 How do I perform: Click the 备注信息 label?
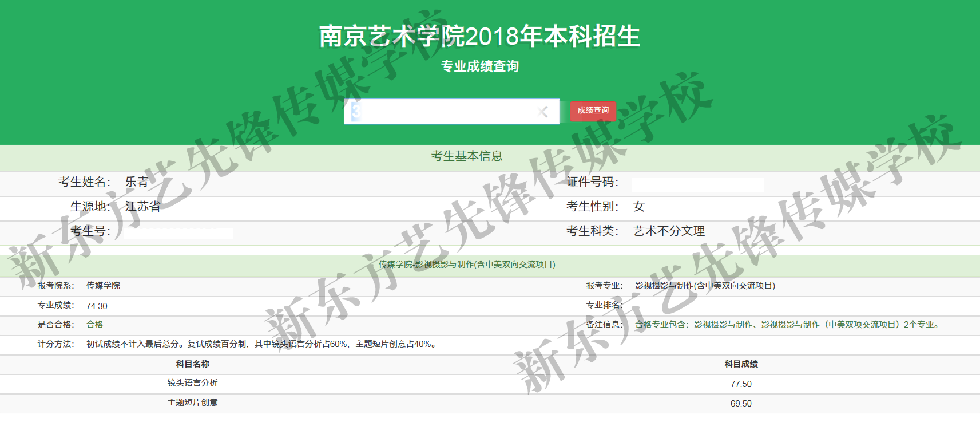(605, 325)
